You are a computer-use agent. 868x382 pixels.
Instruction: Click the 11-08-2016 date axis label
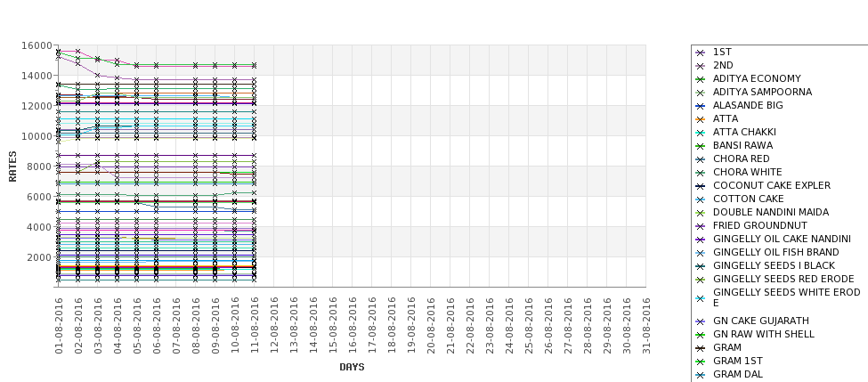tap(255, 326)
